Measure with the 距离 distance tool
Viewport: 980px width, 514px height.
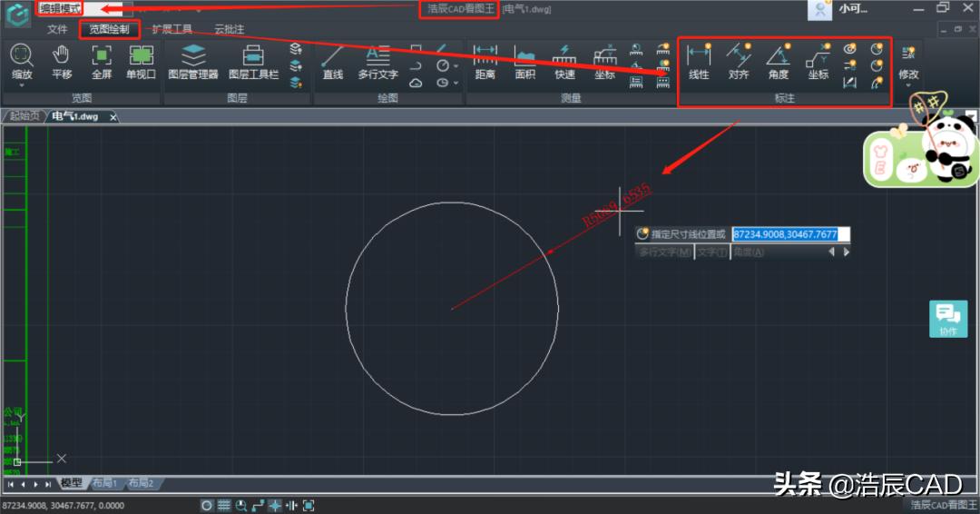point(485,61)
